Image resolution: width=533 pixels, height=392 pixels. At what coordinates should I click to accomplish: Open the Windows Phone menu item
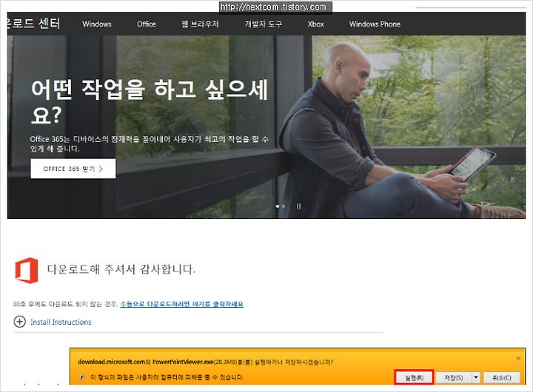(x=375, y=24)
